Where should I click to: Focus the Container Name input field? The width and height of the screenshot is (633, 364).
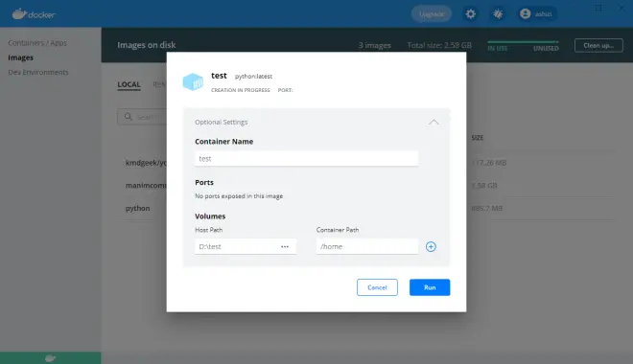pyautogui.click(x=306, y=159)
